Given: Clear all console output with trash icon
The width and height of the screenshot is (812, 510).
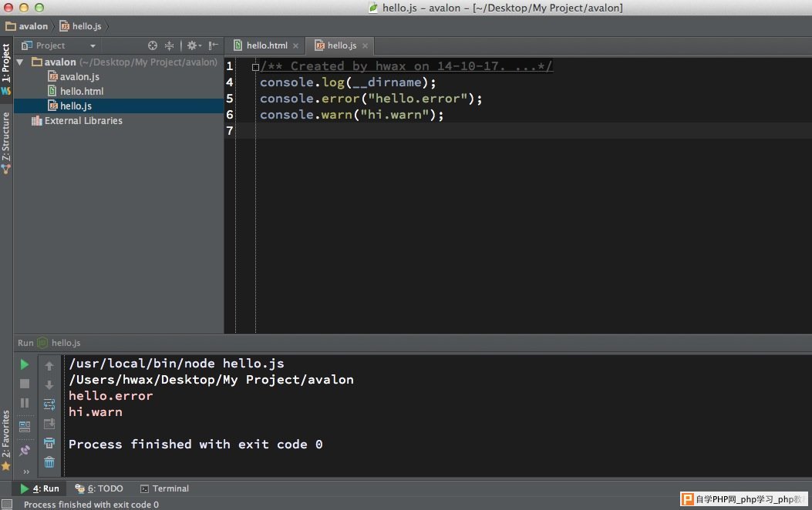Looking at the screenshot, I should coord(49,462).
